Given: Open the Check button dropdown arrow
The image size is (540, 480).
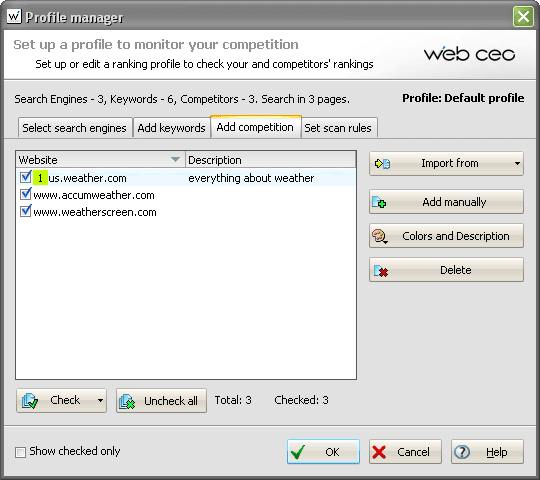Looking at the screenshot, I should [x=100, y=400].
